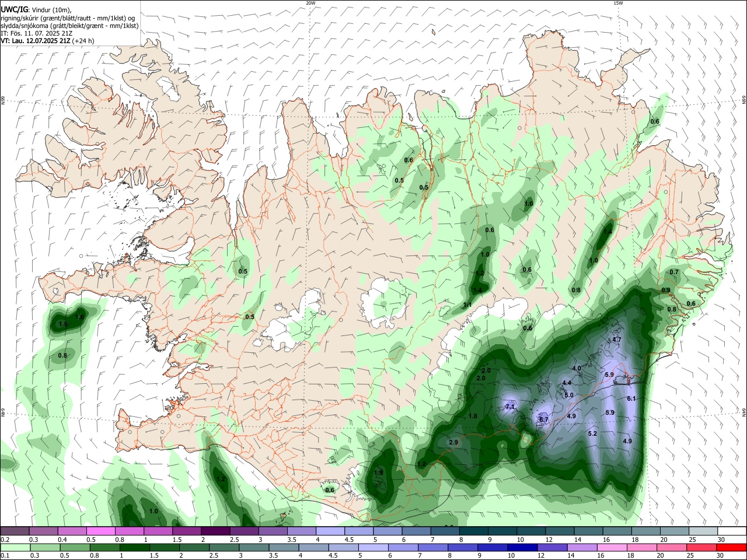Image resolution: width=747 pixels, height=560 pixels.
Task: Click the 'slydda/snjókoma' legend description line
Action: 69,26
